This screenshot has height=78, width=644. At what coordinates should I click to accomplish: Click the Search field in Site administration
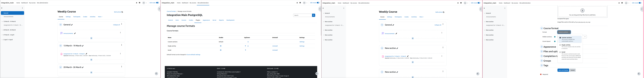pyautogui.click(x=303, y=15)
